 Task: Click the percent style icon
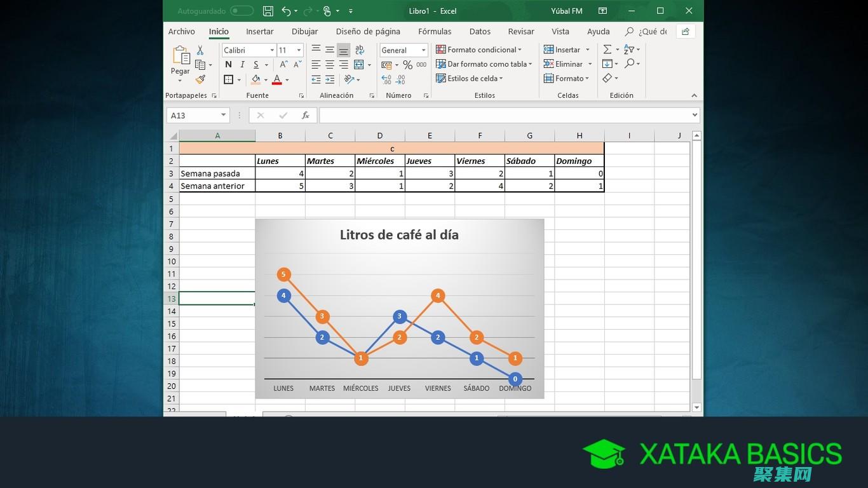coord(407,65)
